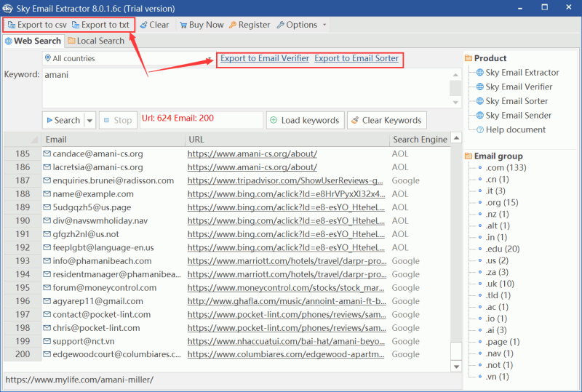582x392 pixels.
Task: Click results list scroll up arrow
Action: coord(456,138)
